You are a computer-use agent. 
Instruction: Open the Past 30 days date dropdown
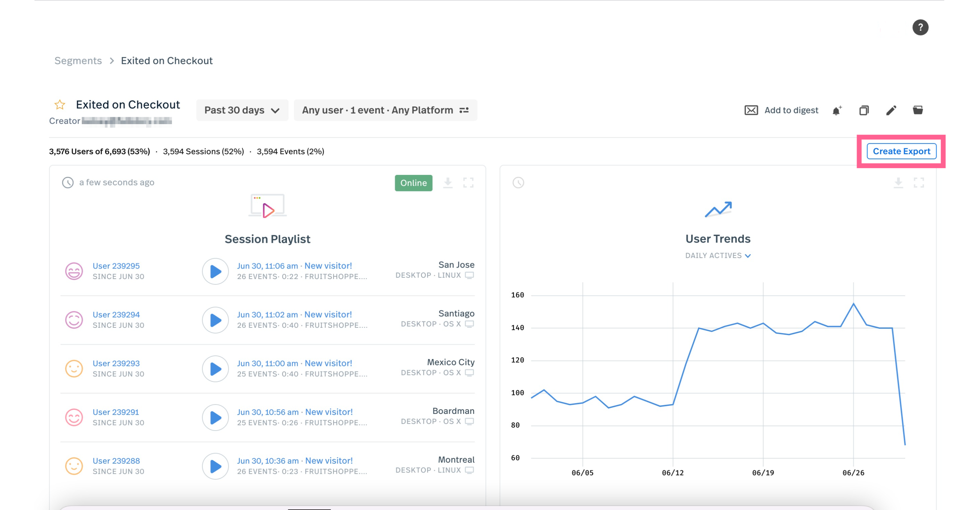[242, 110]
